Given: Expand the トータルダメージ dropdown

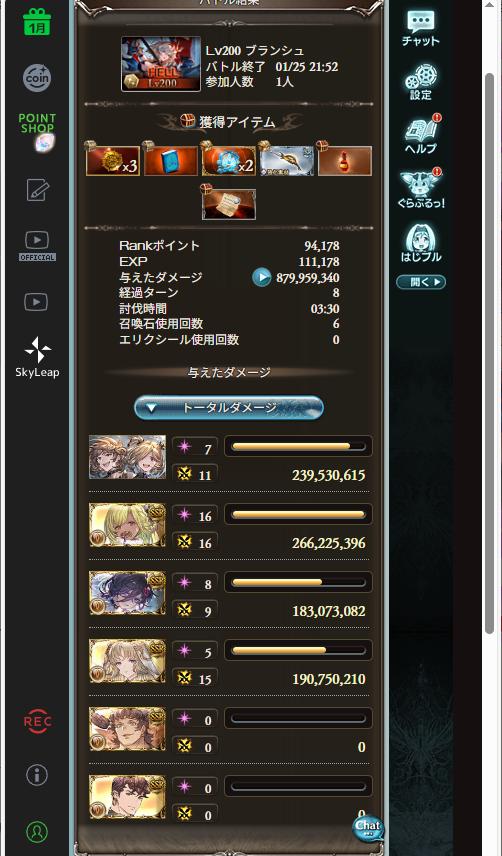Looking at the screenshot, I should click(229, 408).
